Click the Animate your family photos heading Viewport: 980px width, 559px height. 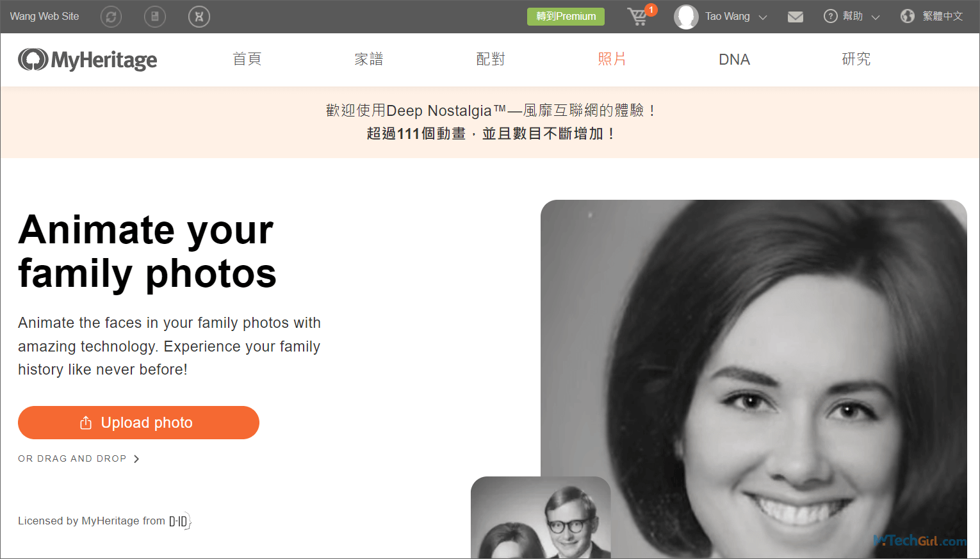click(147, 252)
